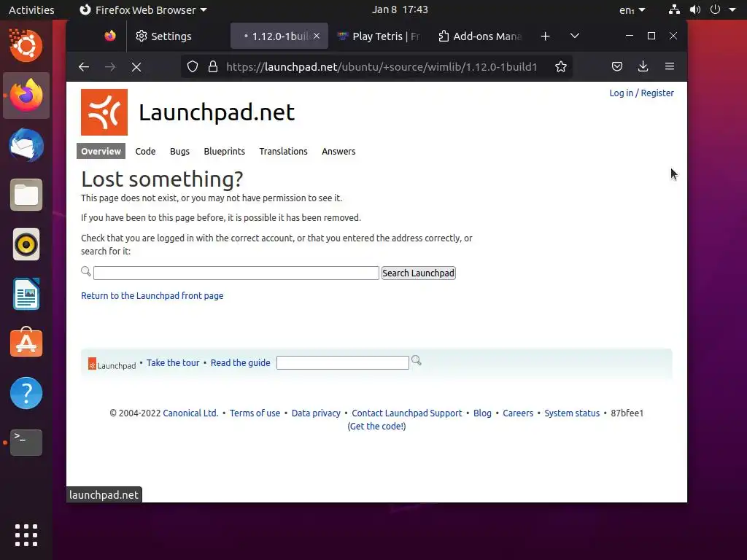747x560 pixels.
Task: Launch Rhythmbox music player from the dock
Action: tap(26, 245)
